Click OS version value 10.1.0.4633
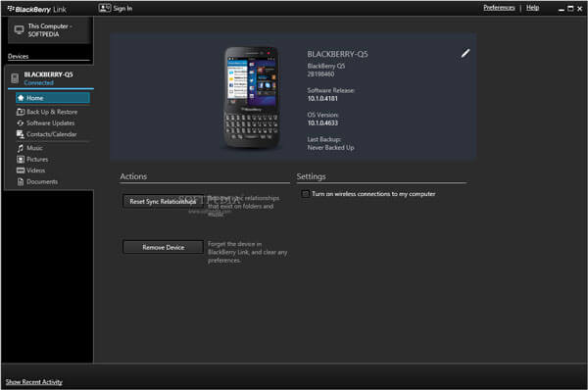The width and height of the screenshot is (588, 390). 322,123
